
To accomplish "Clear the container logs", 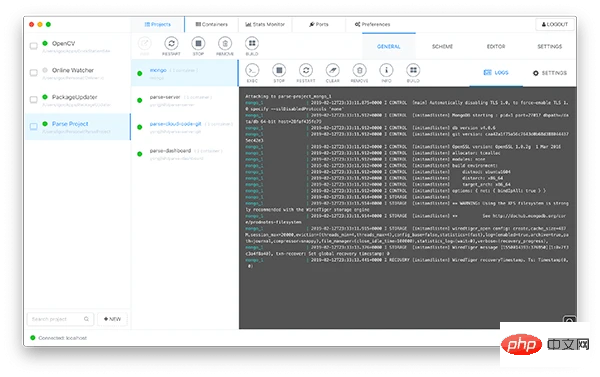I will tap(333, 70).
